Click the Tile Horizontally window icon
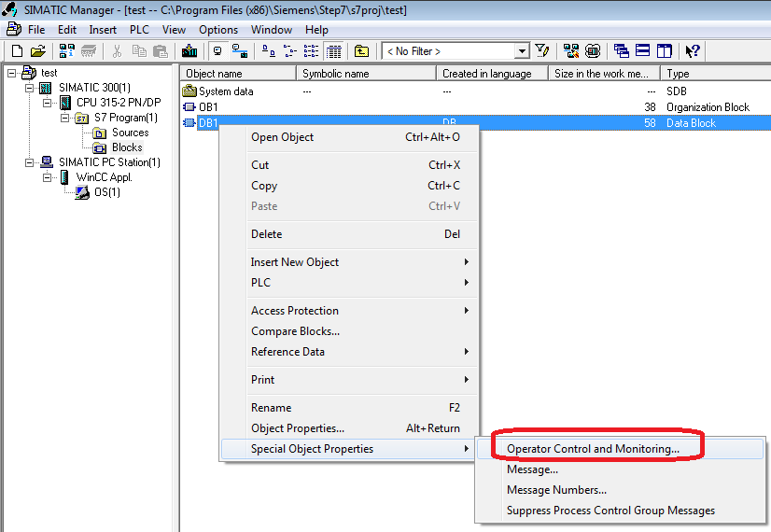This screenshot has height=532, width=771. pos(643,51)
